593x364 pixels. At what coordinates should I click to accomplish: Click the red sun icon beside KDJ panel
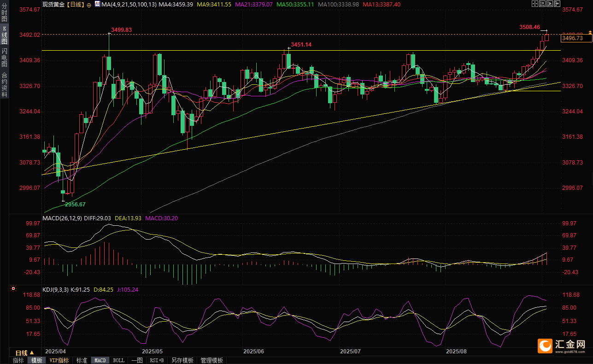(13, 289)
